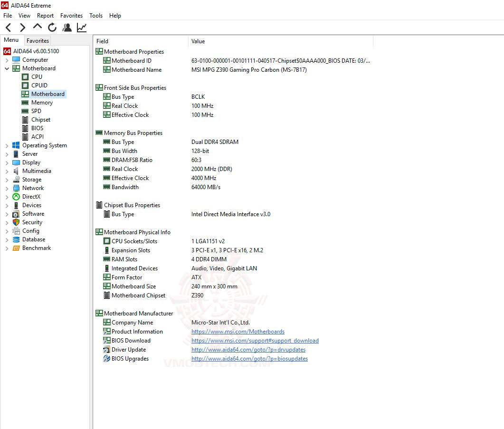Screen dimensions: 504x429
Task: Click the Windows logo Operating System icon
Action: tap(16, 145)
